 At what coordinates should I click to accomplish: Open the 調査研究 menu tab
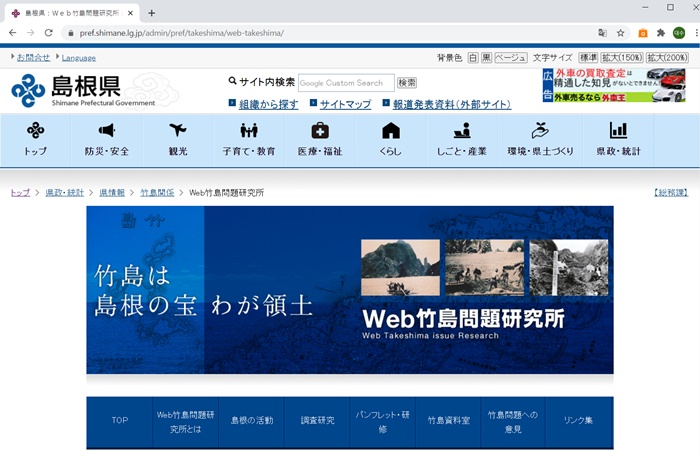click(317, 421)
